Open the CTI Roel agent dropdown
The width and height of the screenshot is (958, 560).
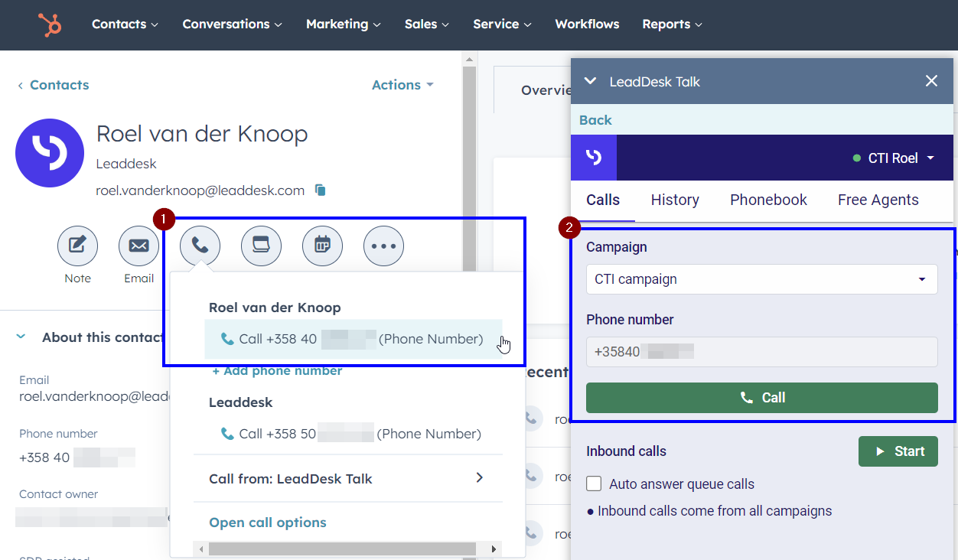[894, 158]
